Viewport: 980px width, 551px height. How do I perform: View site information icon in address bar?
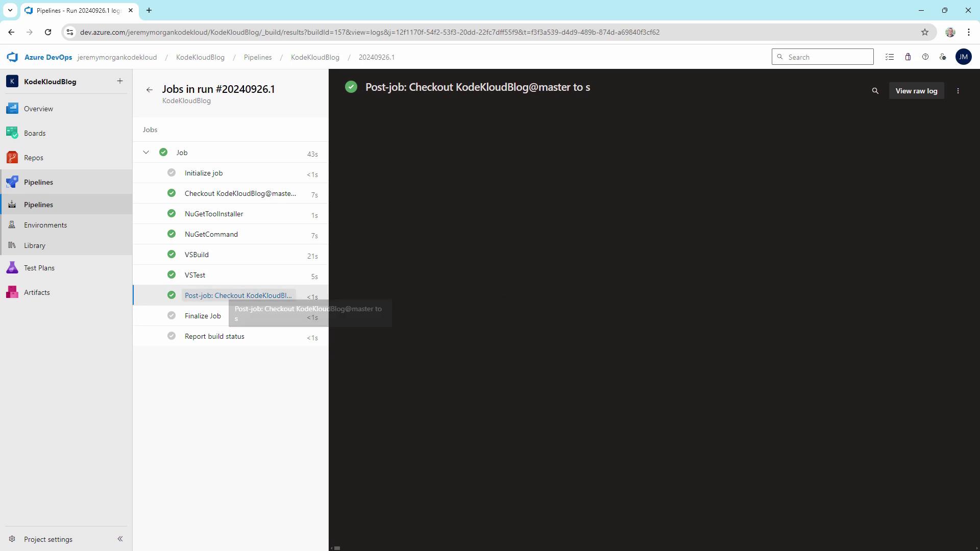click(70, 32)
